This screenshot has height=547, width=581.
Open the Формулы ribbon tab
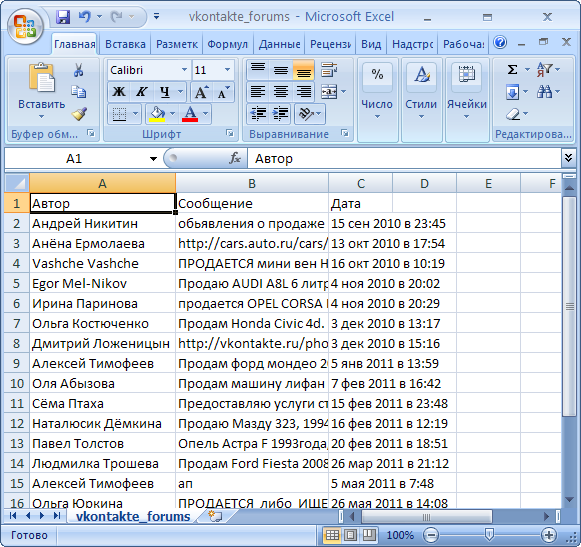pyautogui.click(x=228, y=44)
